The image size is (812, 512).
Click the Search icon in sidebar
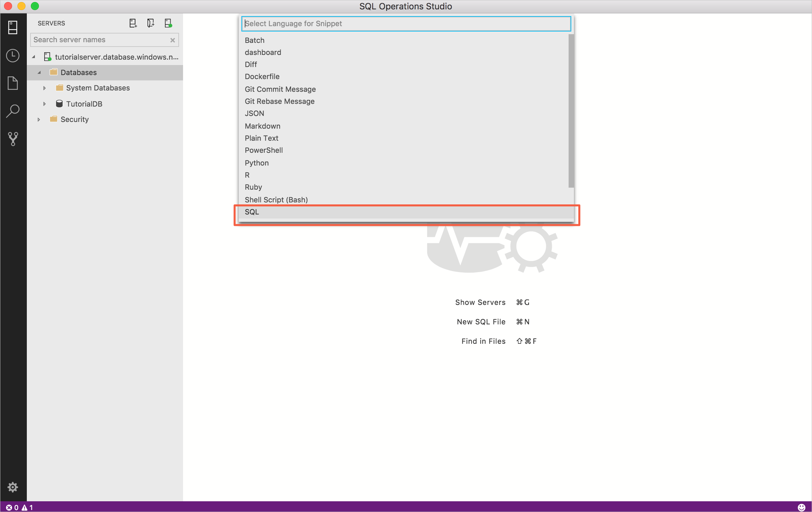(13, 112)
